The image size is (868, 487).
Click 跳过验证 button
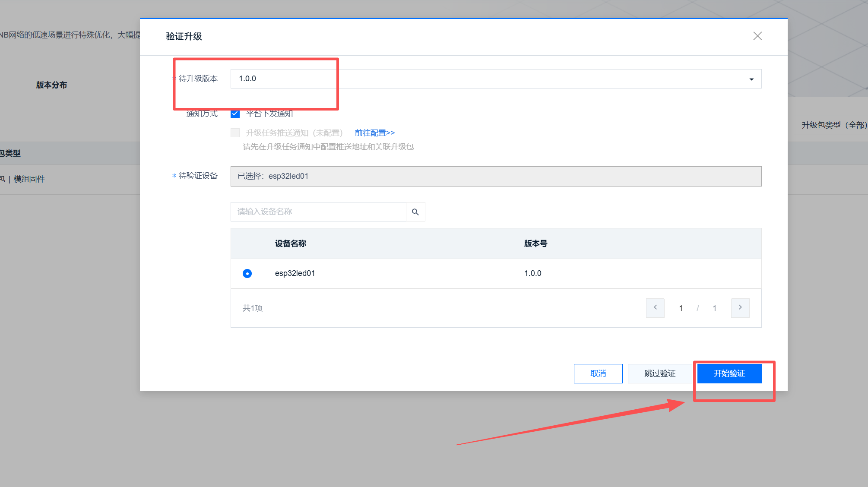tap(659, 373)
